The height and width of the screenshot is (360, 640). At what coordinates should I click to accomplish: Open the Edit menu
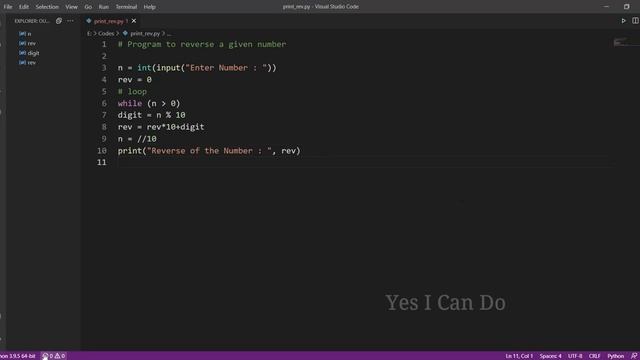click(x=24, y=7)
